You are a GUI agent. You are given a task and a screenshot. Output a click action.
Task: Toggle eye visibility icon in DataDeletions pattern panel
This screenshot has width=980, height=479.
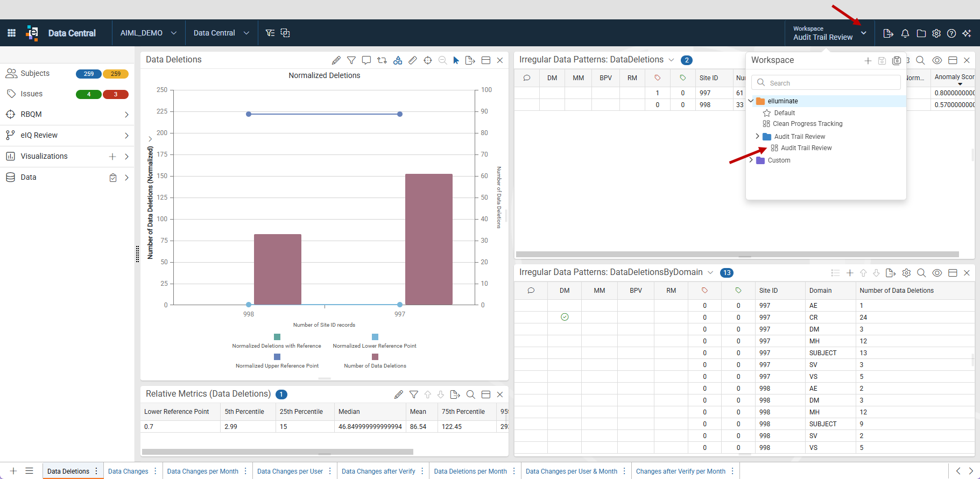click(937, 60)
